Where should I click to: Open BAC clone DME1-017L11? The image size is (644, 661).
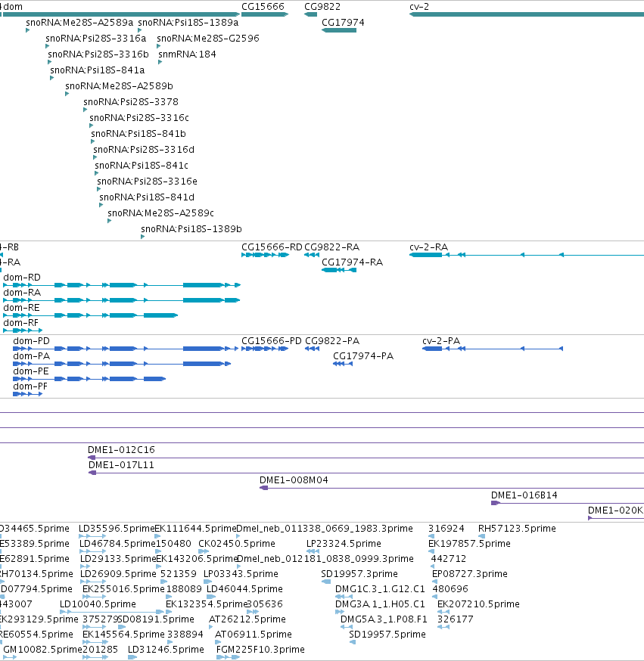[366, 473]
